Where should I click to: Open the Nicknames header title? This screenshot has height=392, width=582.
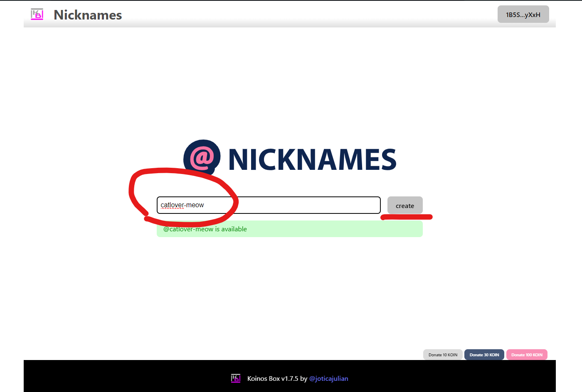pos(88,15)
